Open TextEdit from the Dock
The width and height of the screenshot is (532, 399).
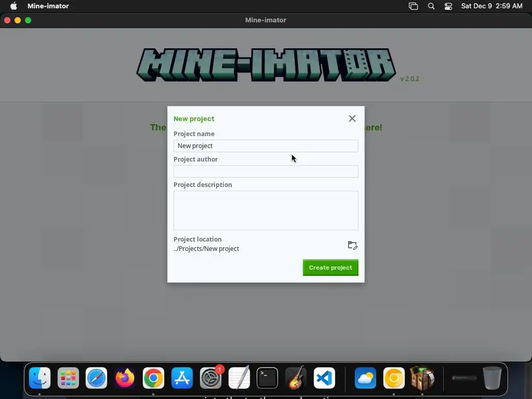[x=239, y=378]
